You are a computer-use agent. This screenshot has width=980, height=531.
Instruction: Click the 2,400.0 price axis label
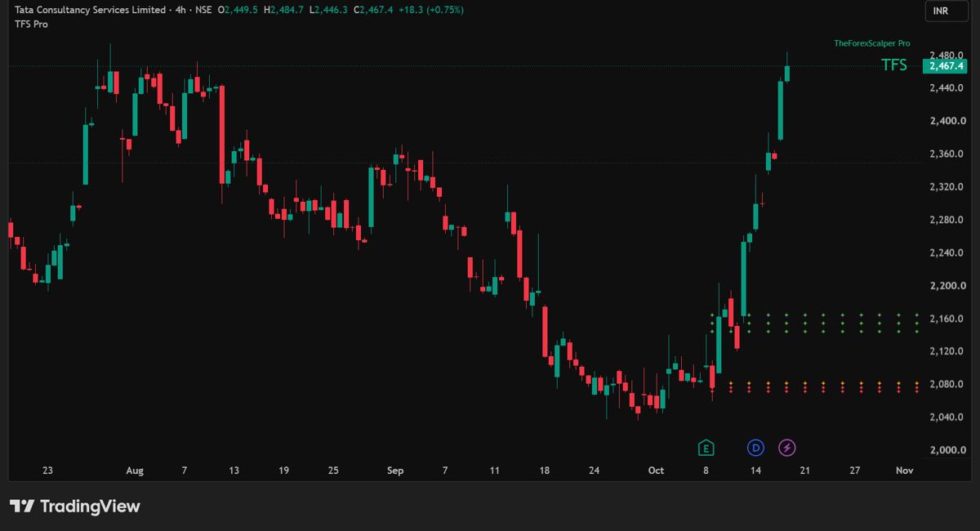(x=948, y=121)
